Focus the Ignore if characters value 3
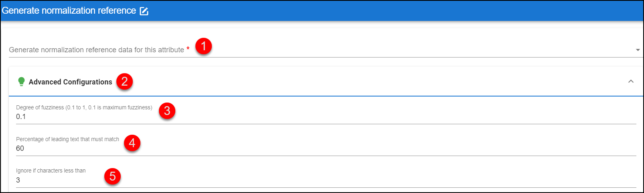644x193 pixels. (326, 180)
